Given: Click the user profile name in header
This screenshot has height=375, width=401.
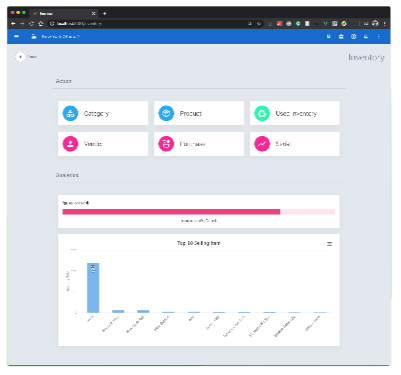Looking at the screenshot, I should 60,36.
